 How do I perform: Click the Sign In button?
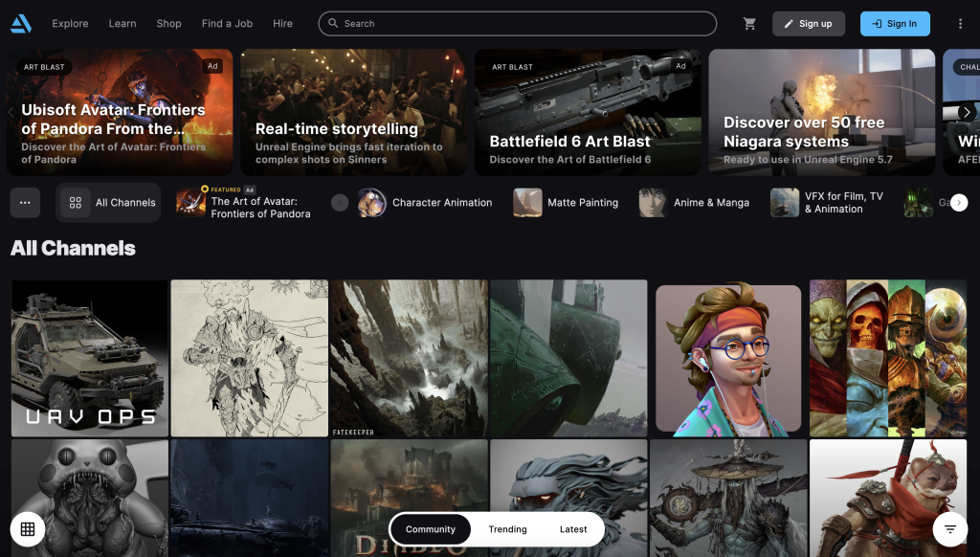pos(895,23)
